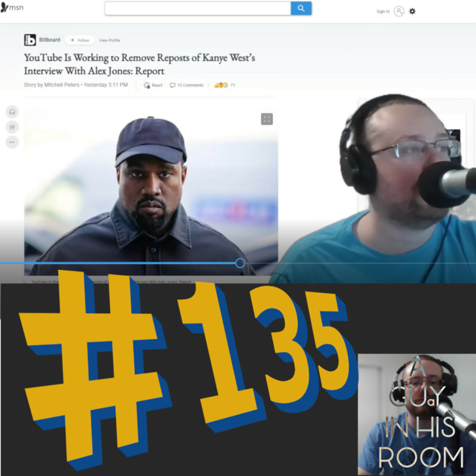Viewport: 476px width, 476px height.
Task: Click the MSN search input field
Action: (x=197, y=9)
